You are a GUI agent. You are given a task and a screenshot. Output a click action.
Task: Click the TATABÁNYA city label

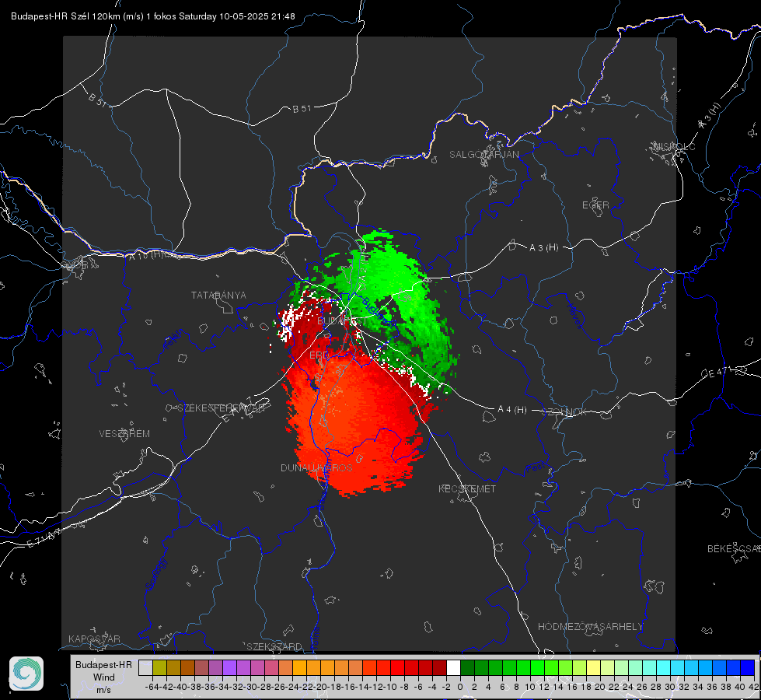click(x=218, y=295)
